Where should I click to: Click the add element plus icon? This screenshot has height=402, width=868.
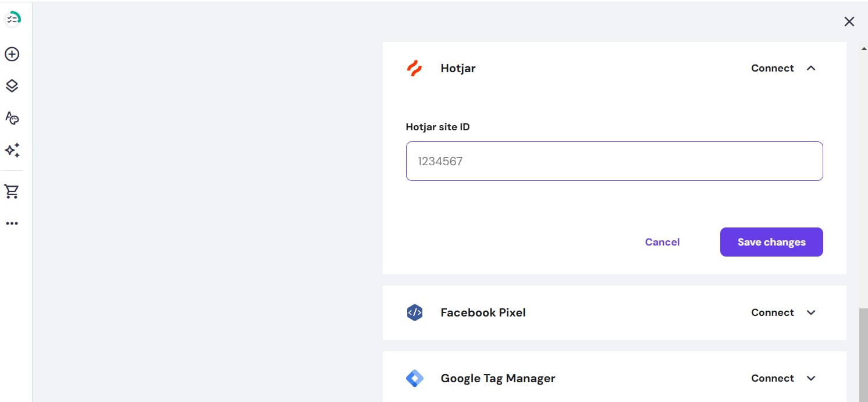(x=12, y=54)
